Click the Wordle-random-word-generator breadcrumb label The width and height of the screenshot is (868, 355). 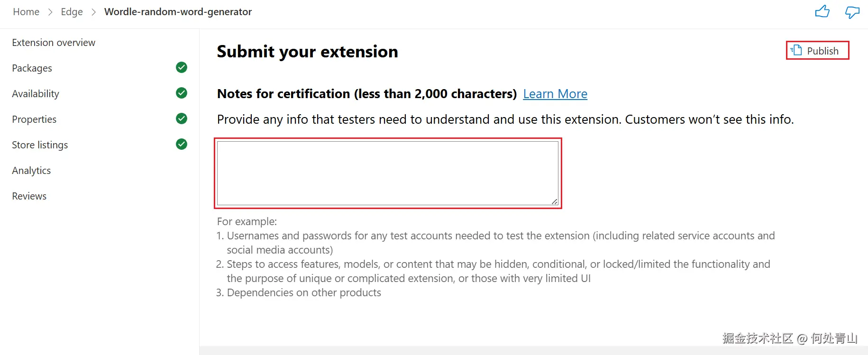[x=178, y=11]
